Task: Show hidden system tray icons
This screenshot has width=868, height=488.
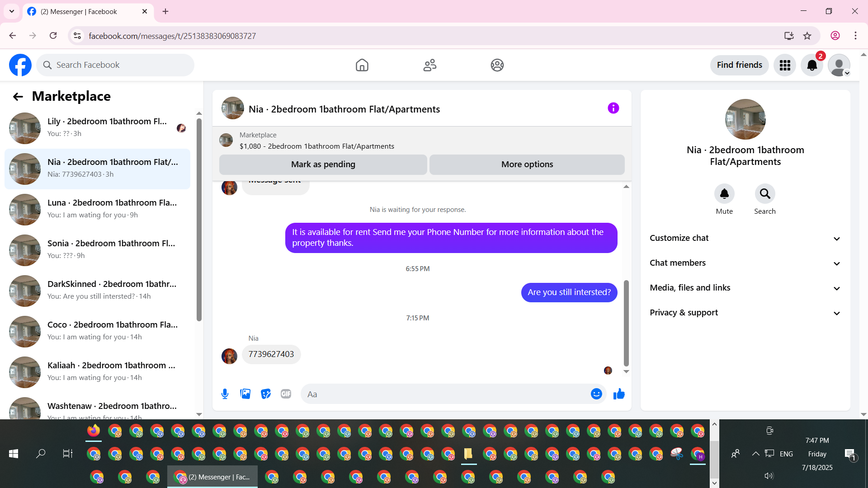Action: 755,454
